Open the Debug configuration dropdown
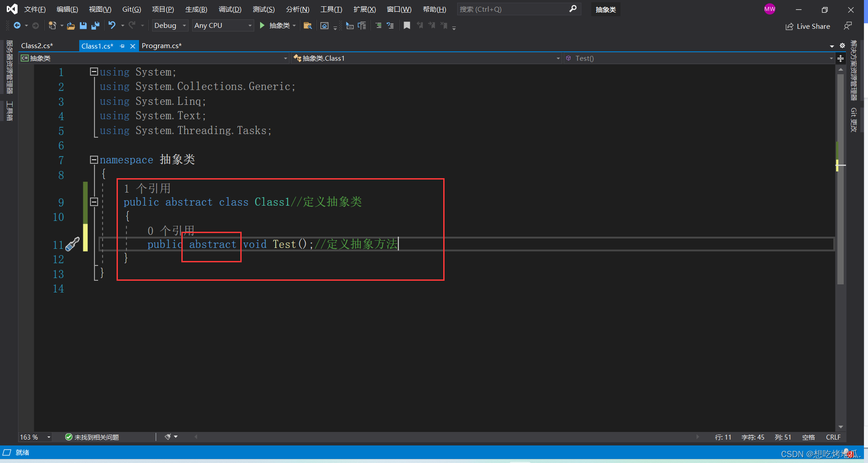 pos(170,26)
